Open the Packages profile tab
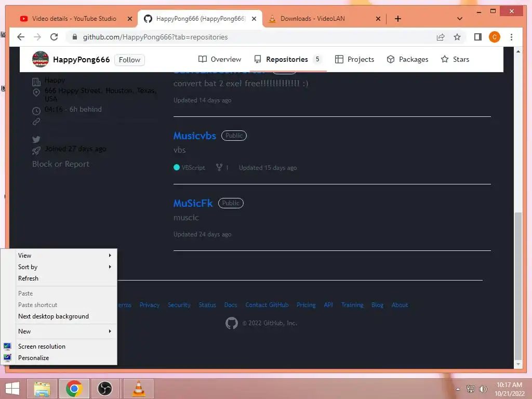This screenshot has width=532, height=399. coord(407,59)
